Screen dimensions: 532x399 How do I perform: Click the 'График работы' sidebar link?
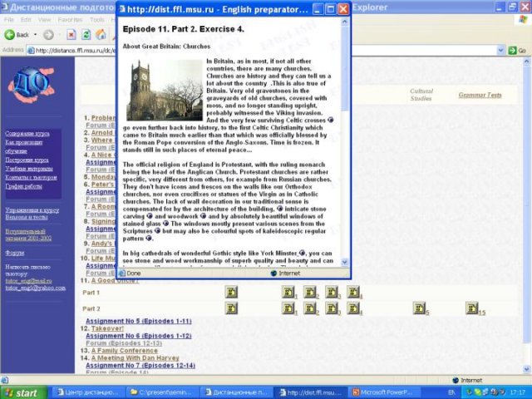(x=24, y=186)
